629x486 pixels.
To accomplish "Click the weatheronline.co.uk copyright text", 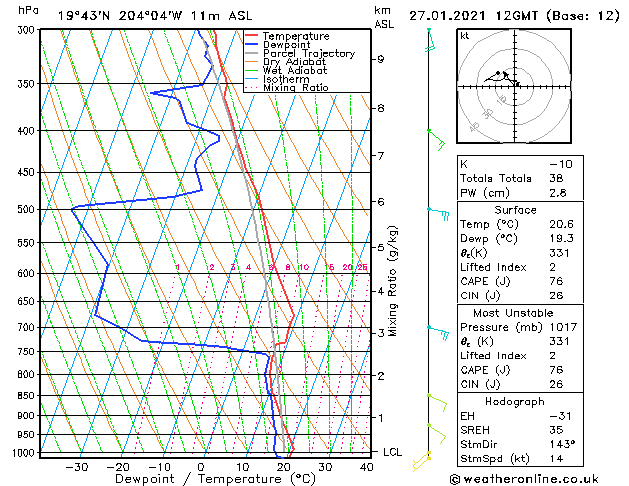I will pos(524,479).
